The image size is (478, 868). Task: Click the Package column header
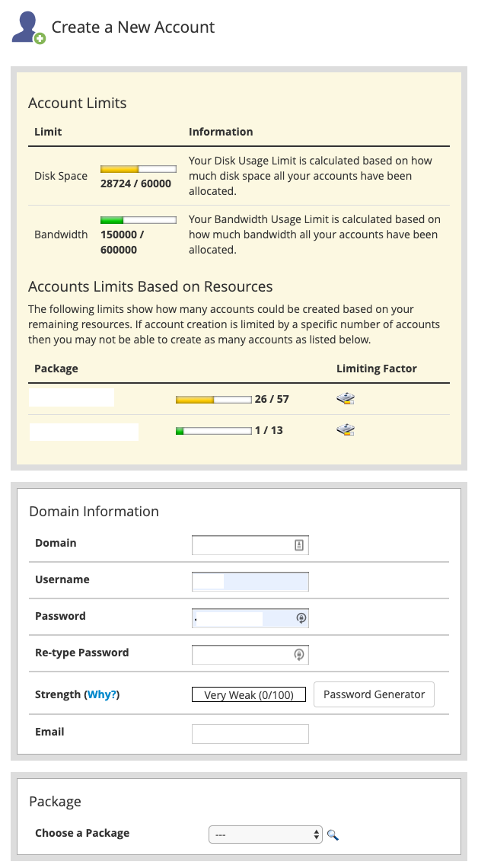[56, 369]
